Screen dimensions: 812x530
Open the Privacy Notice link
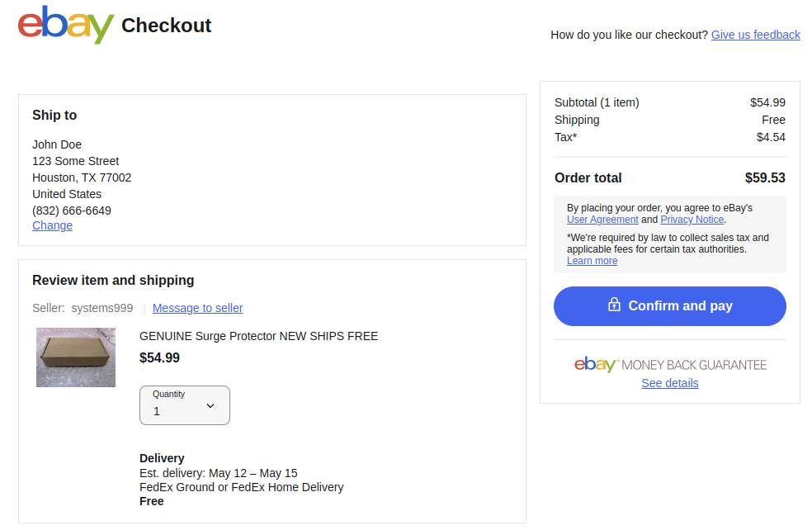click(692, 220)
